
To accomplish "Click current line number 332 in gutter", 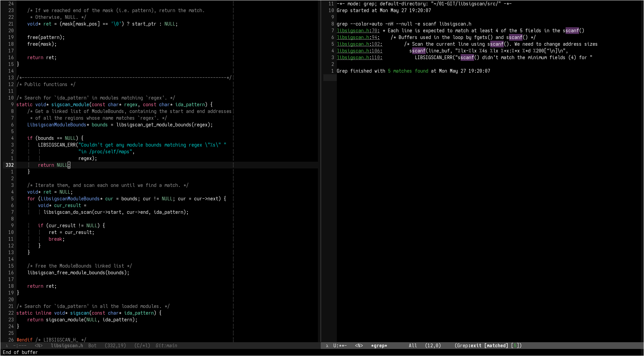I will (10, 165).
